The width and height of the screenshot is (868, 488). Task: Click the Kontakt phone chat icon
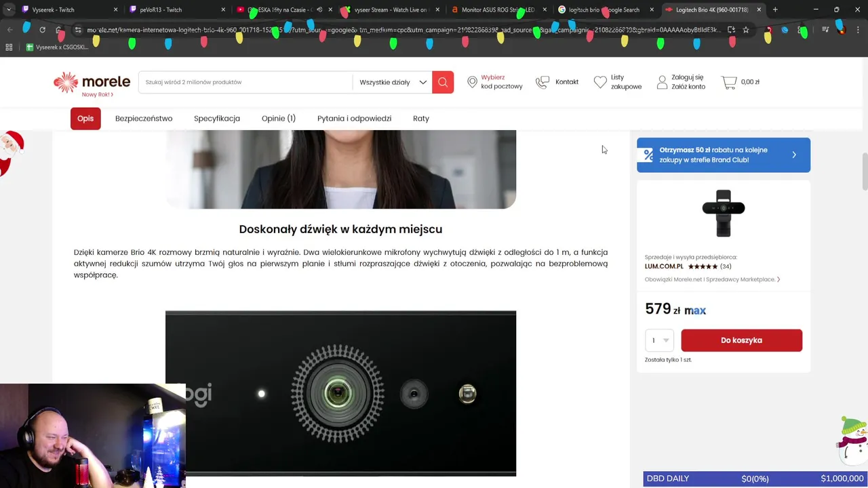point(542,82)
